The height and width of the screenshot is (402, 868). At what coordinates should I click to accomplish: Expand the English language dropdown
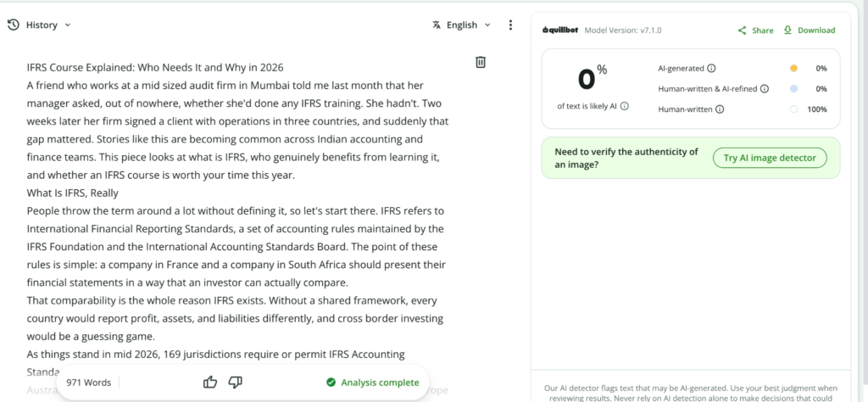487,25
